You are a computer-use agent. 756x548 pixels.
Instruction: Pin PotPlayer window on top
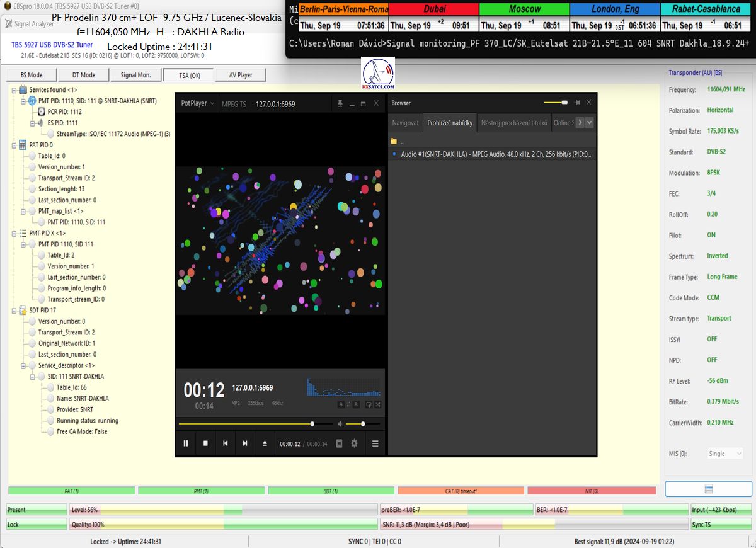340,103
